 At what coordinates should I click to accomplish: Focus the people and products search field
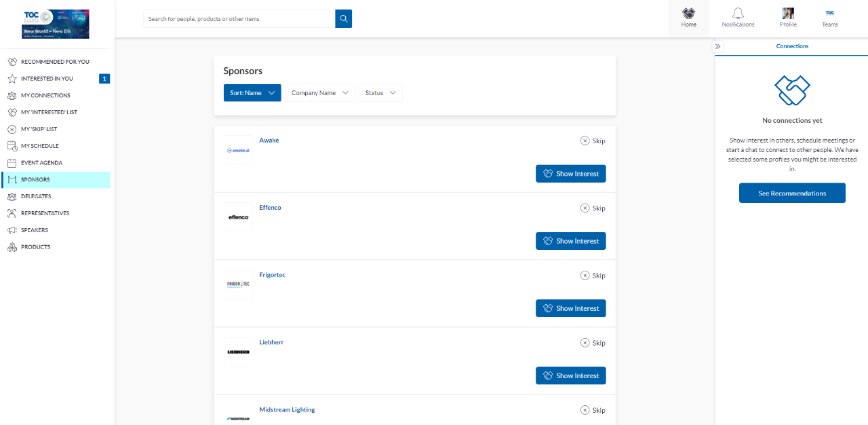pos(239,19)
